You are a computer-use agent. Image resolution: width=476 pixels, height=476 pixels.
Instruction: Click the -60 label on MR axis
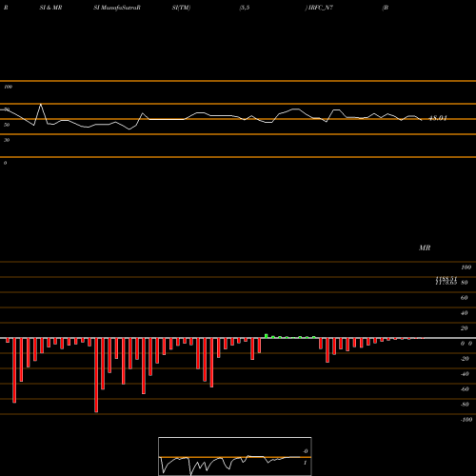pyautogui.click(x=465, y=389)
